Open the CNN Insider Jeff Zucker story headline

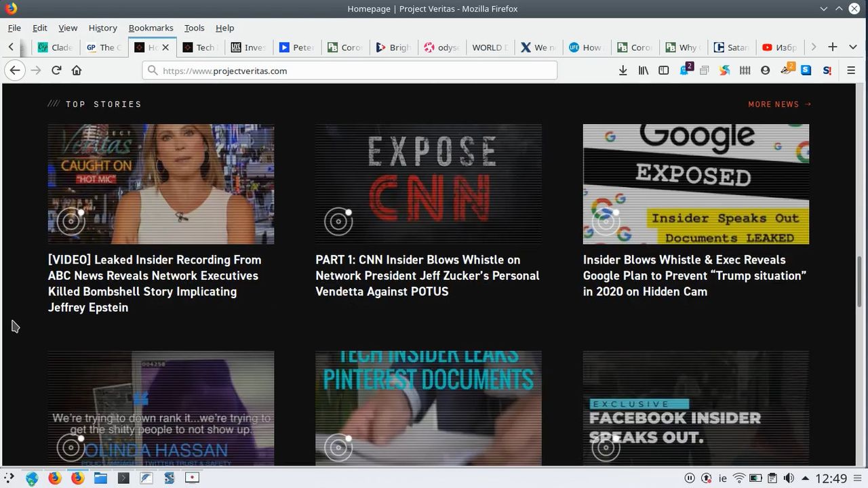point(427,276)
